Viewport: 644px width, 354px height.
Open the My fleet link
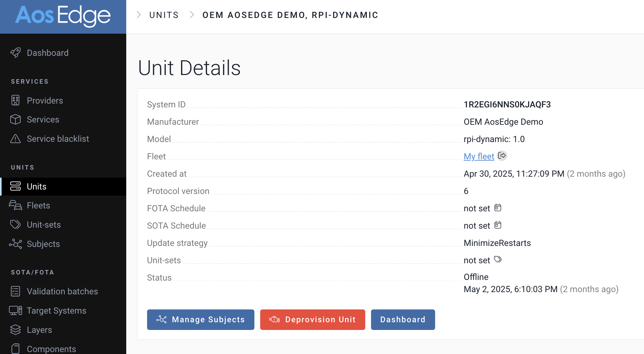click(479, 156)
